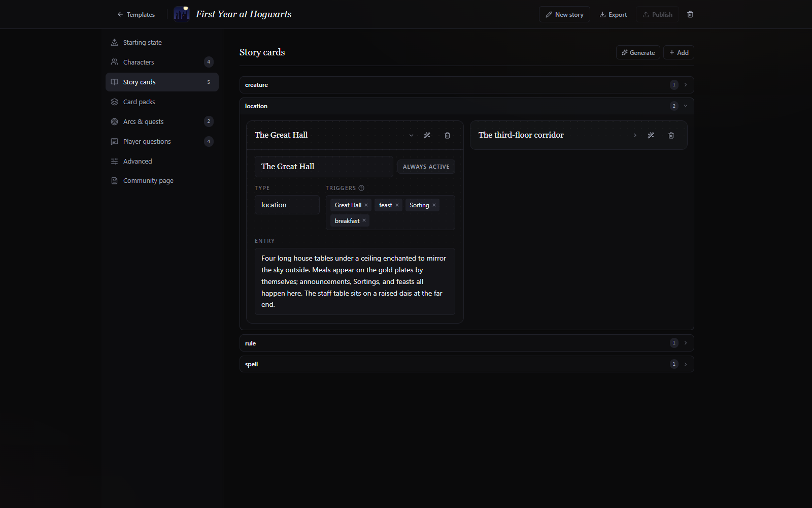
Task: Click the magic wand icon on third-floor corridor card
Action: [x=651, y=135]
